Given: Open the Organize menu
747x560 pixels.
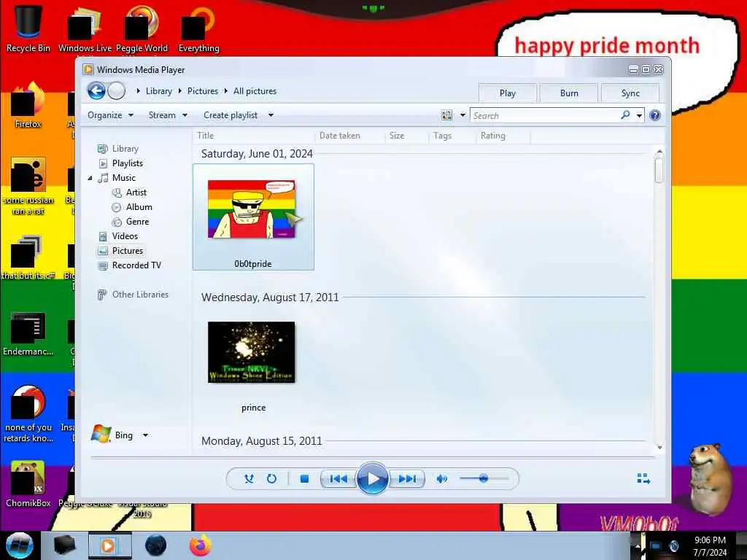Looking at the screenshot, I should pos(111,115).
